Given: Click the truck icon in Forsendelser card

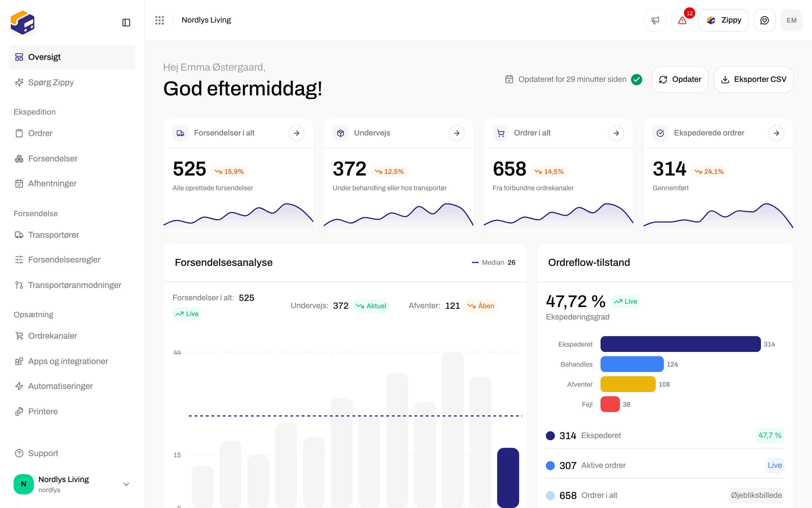Looking at the screenshot, I should [x=180, y=133].
